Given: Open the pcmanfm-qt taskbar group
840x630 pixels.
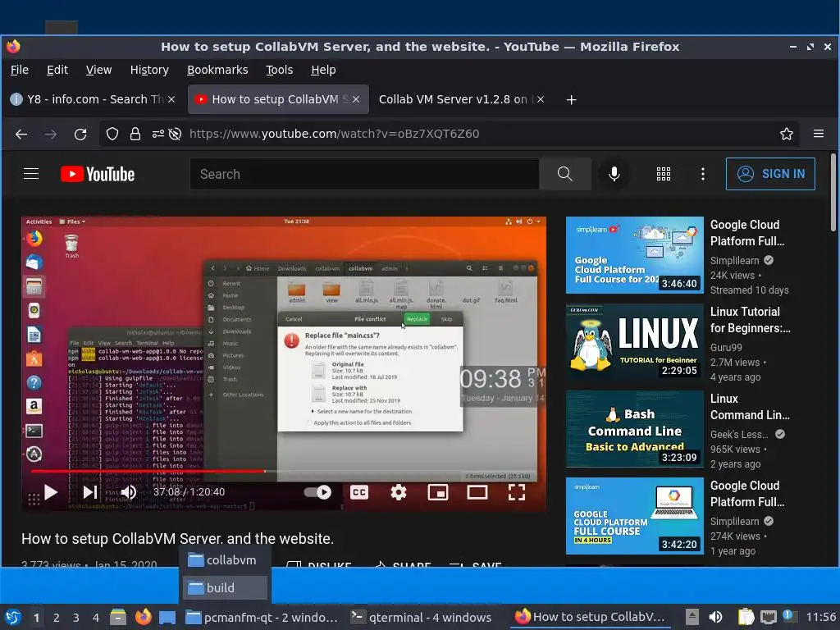Looking at the screenshot, I should point(262,618).
